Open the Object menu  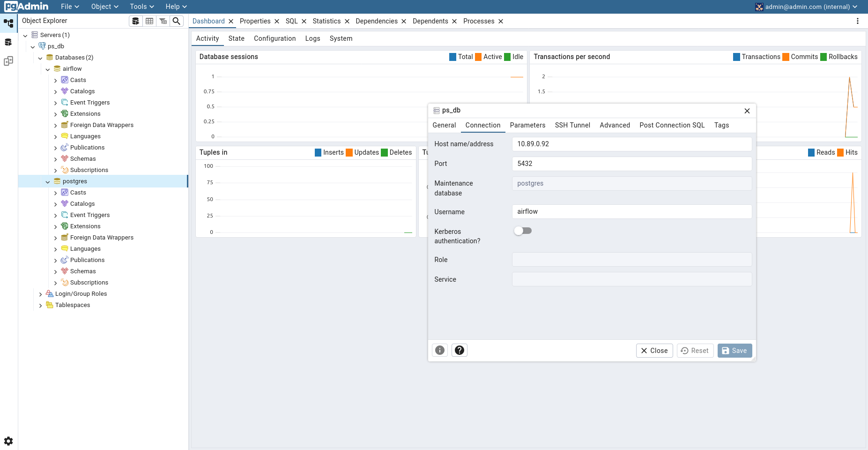104,7
